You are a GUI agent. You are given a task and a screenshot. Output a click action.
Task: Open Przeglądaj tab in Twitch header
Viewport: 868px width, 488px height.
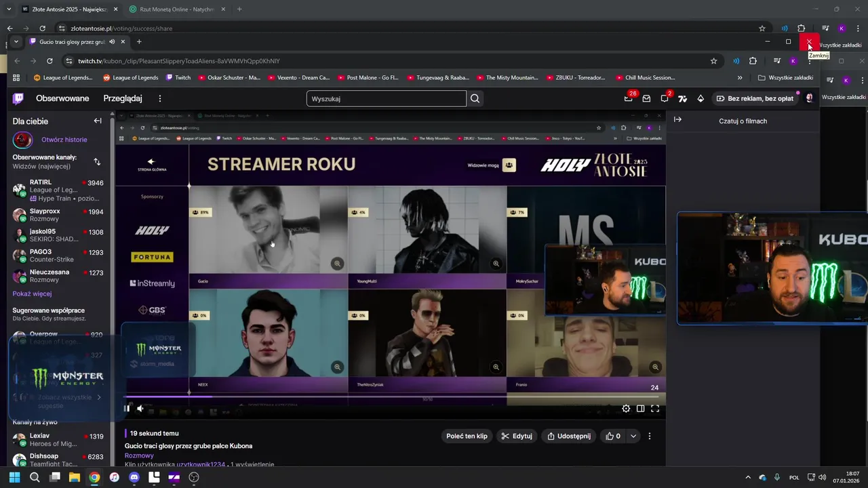[123, 98]
